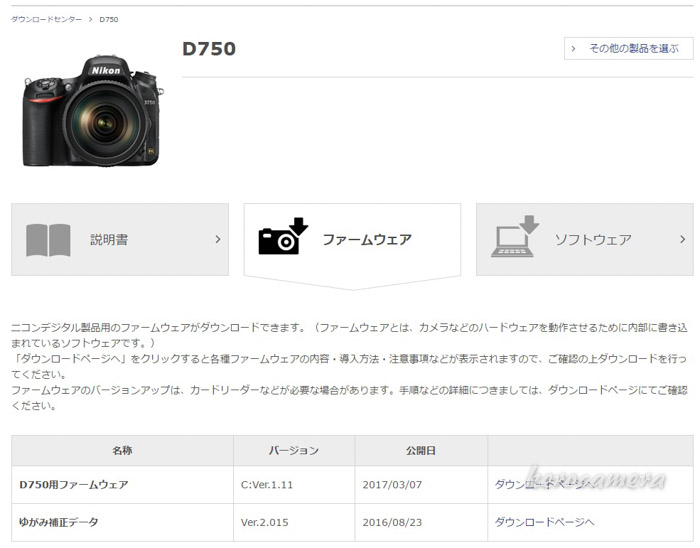Viewport: 700px width, 548px height.
Task: Click the D750 breadcrumb text
Action: pyautogui.click(x=108, y=19)
